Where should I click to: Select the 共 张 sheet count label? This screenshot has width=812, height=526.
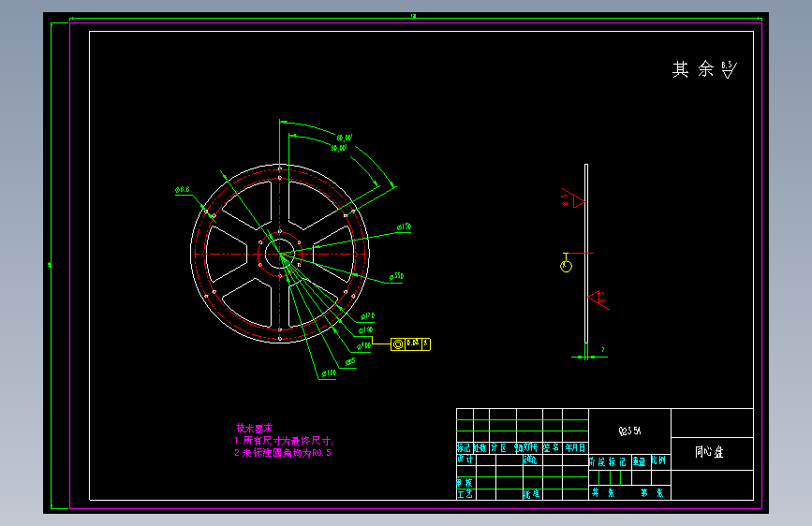604,493
